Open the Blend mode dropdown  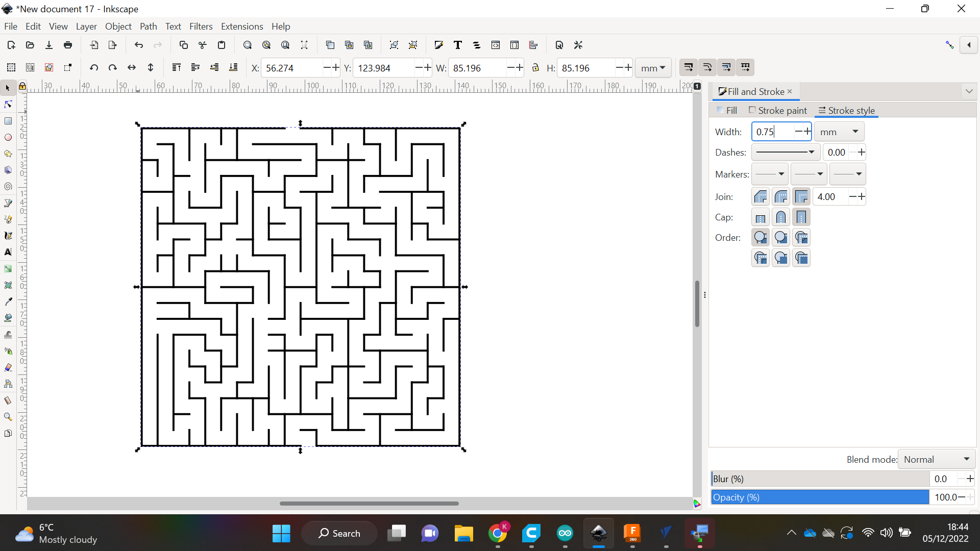(936, 459)
